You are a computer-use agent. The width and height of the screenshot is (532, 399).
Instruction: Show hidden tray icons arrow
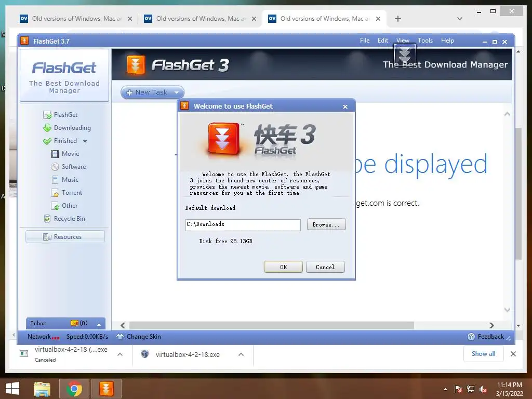pos(445,389)
